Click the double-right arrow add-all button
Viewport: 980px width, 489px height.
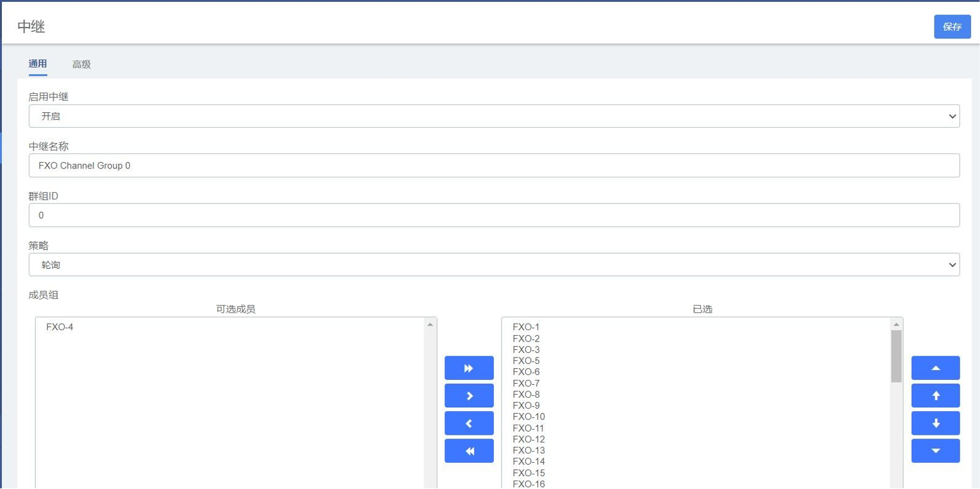coord(469,368)
